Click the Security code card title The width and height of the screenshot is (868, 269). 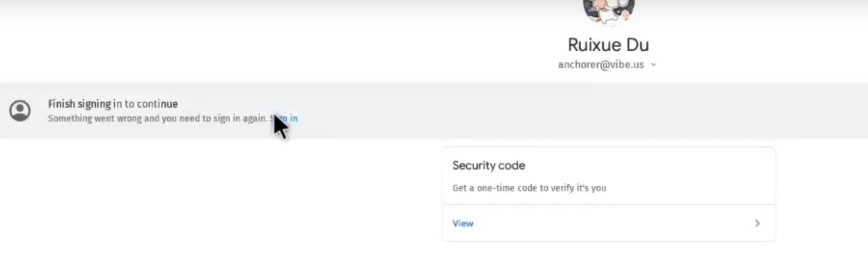tap(489, 165)
